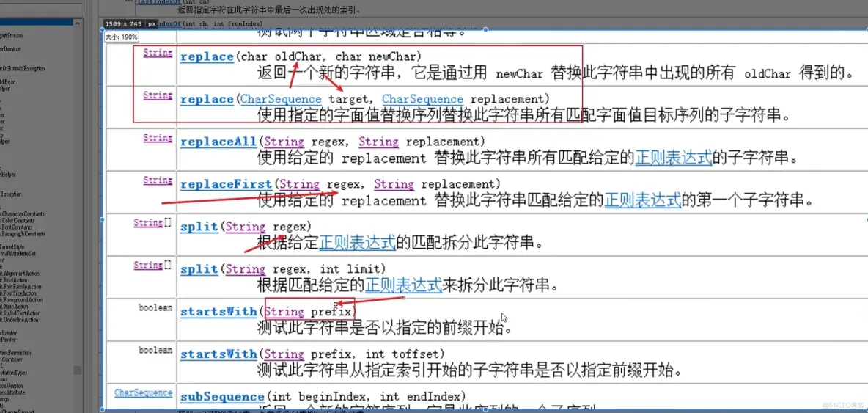This screenshot has height=413, width=868.
Task: Open the replace(char oldChar, char newChar) method link
Action: (207, 56)
